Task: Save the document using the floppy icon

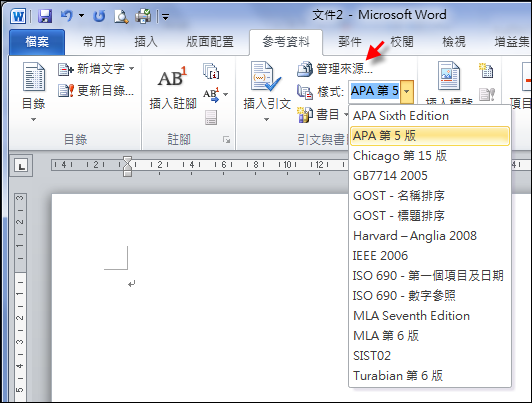Action: pyautogui.click(x=44, y=16)
